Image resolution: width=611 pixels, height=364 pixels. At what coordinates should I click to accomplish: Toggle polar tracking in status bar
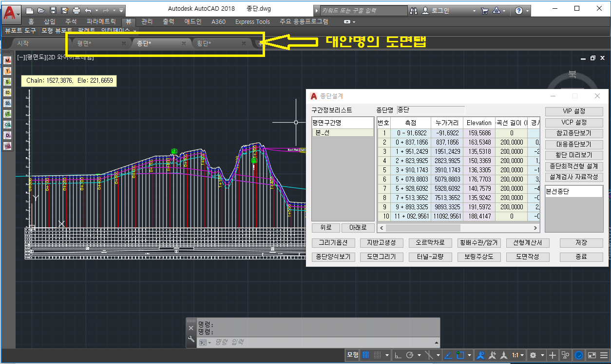pyautogui.click(x=410, y=355)
